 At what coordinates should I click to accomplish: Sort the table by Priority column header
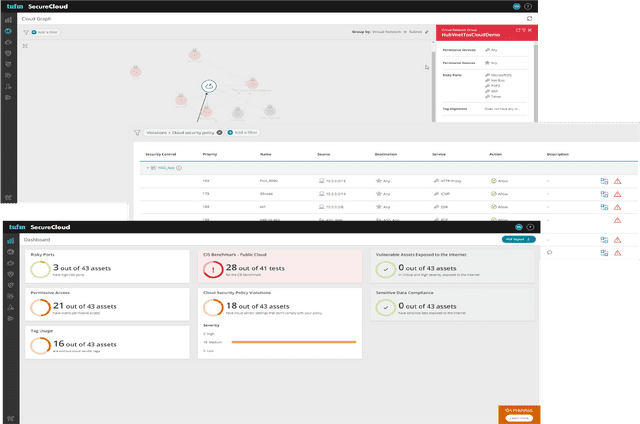click(x=210, y=154)
